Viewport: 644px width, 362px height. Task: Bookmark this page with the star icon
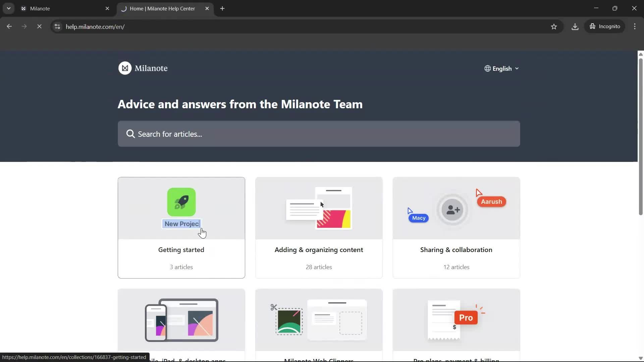coord(554,26)
